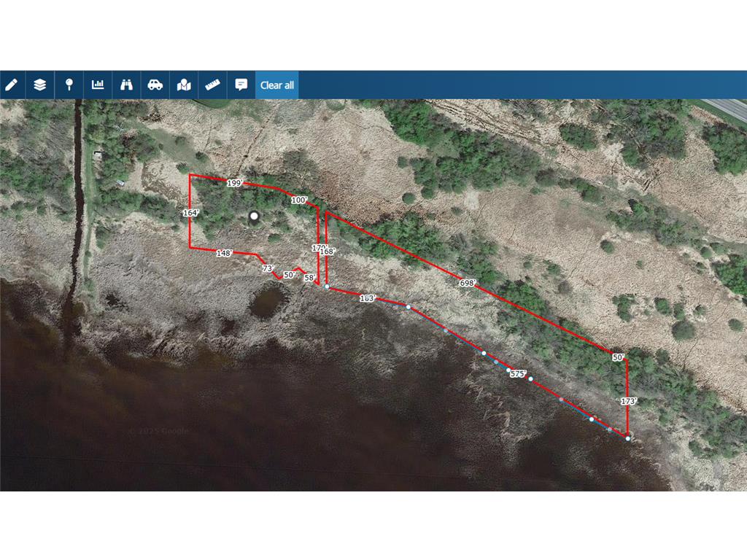Open the map layers stack icon
747x560 pixels.
click(41, 85)
